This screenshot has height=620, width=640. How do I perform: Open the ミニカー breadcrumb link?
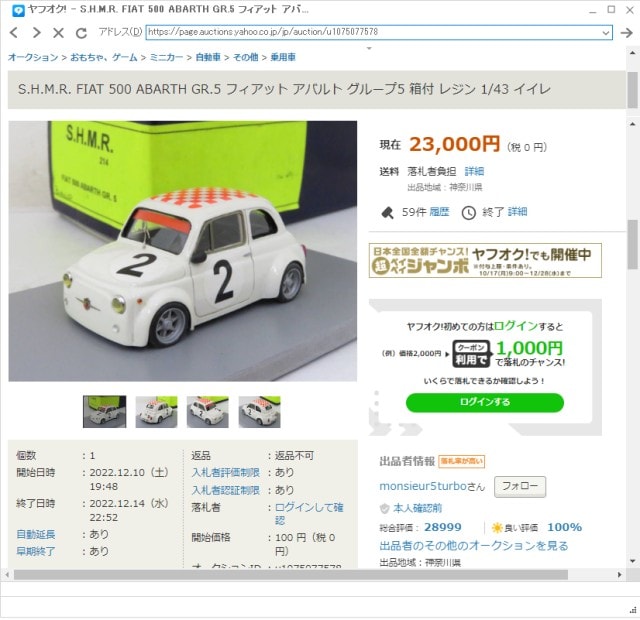[x=166, y=57]
